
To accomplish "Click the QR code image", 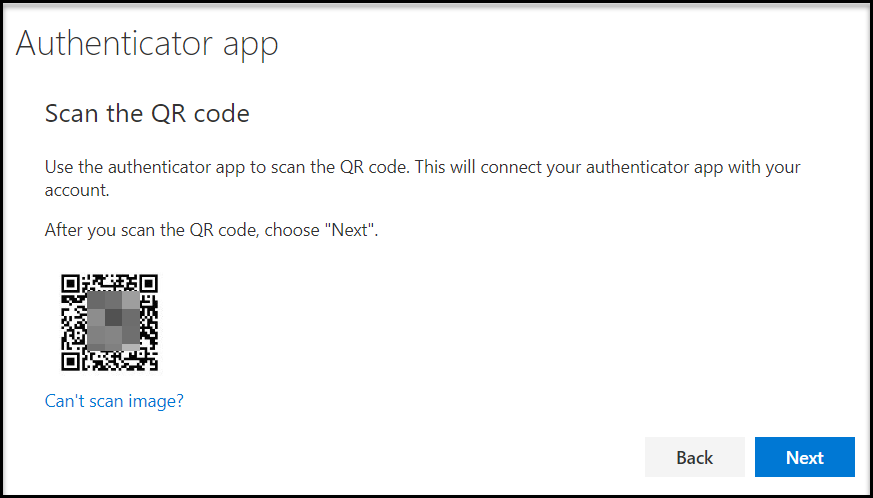I will [x=110, y=323].
